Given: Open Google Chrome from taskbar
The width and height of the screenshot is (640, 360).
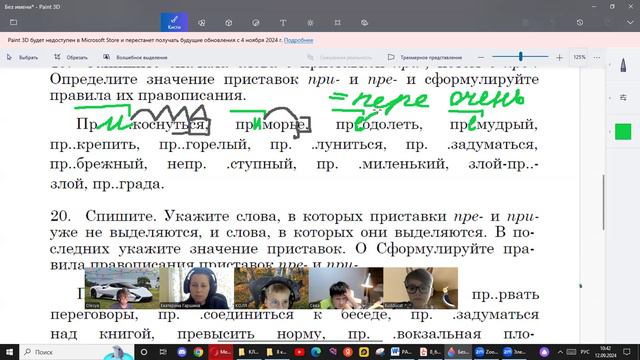Looking at the screenshot, I should pos(198,352).
